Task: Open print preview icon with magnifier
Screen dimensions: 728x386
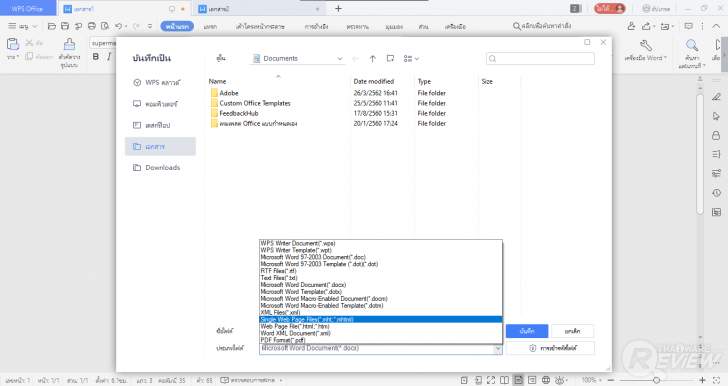Action: (x=105, y=26)
